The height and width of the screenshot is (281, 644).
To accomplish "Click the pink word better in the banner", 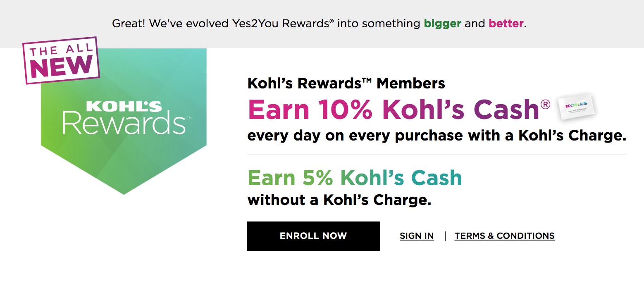I will click(x=506, y=24).
